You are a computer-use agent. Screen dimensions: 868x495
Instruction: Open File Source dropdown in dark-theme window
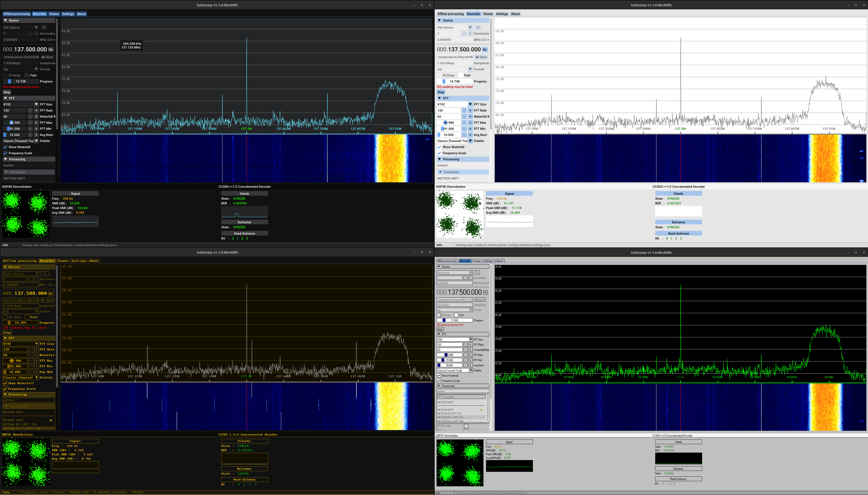click(20, 27)
